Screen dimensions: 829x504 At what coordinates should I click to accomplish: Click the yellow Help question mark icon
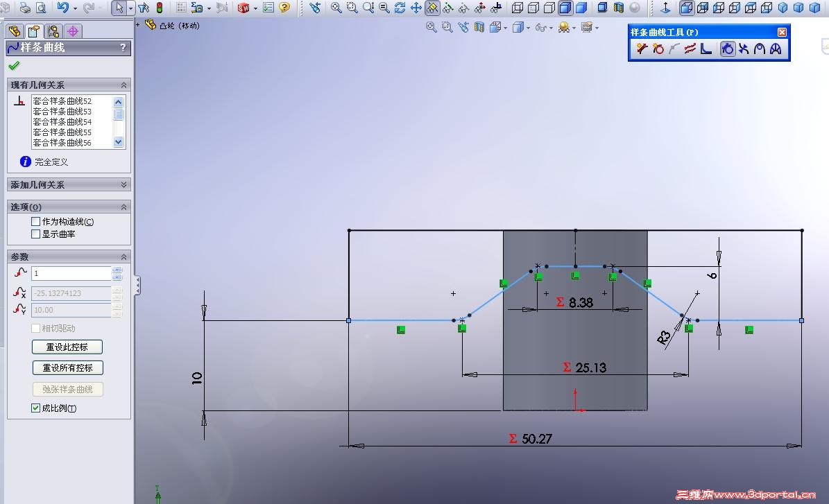(284, 8)
